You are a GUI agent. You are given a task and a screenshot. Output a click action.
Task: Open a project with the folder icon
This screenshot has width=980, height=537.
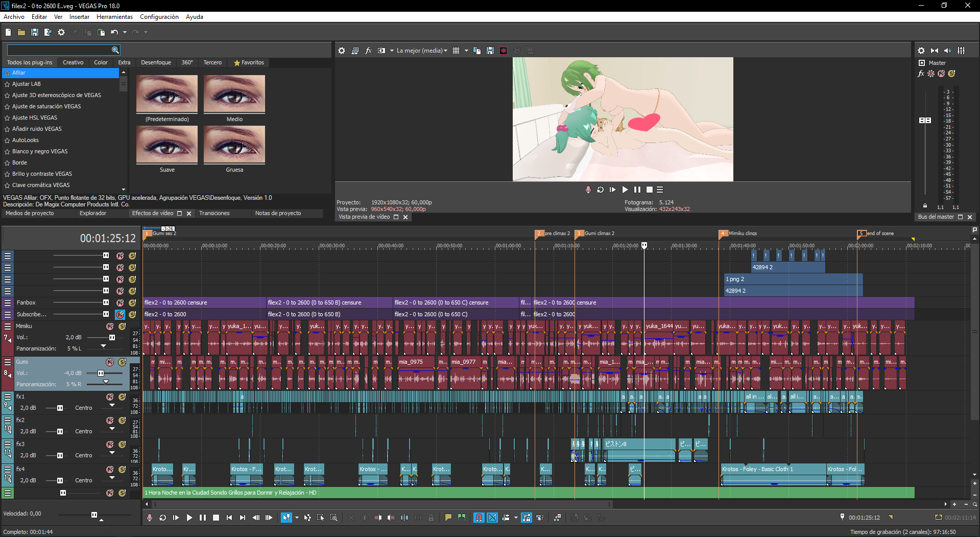(x=21, y=32)
